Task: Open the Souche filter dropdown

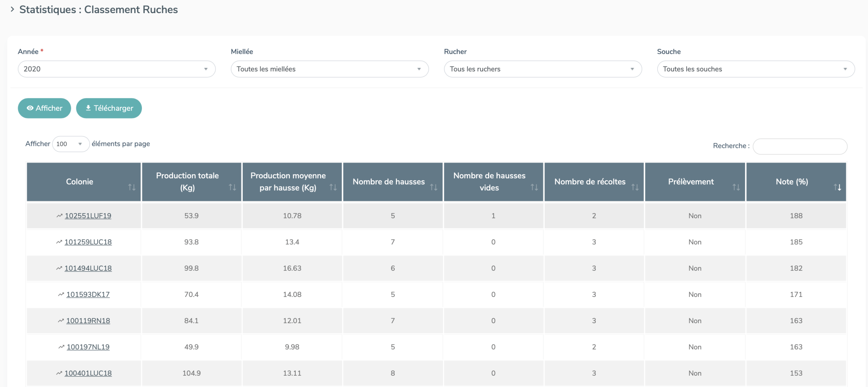Action: tap(755, 69)
